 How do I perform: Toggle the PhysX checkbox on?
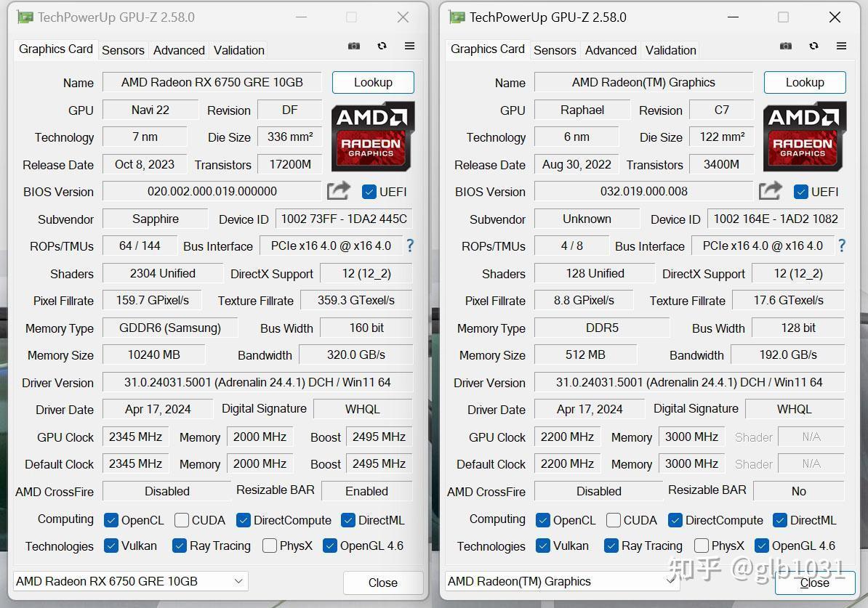[269, 546]
